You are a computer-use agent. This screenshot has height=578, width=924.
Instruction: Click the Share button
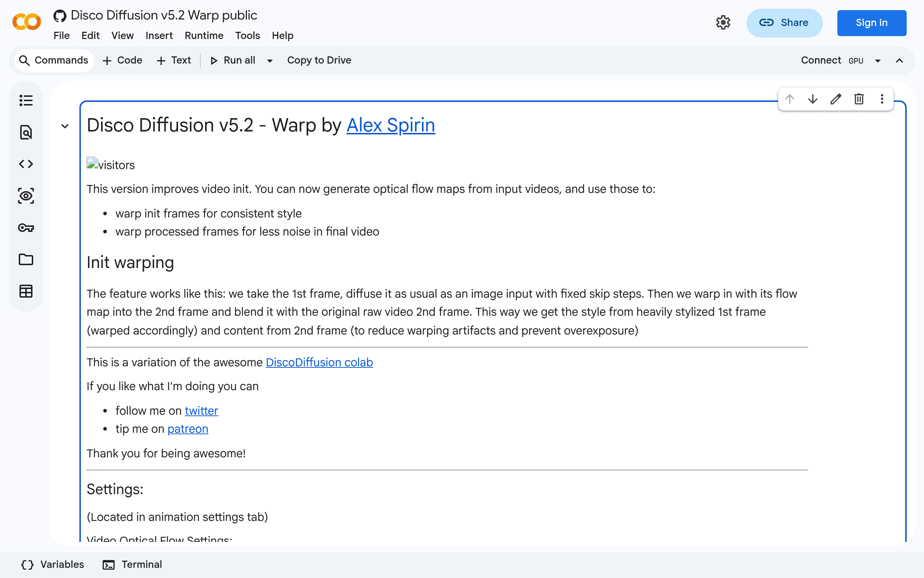click(x=784, y=23)
